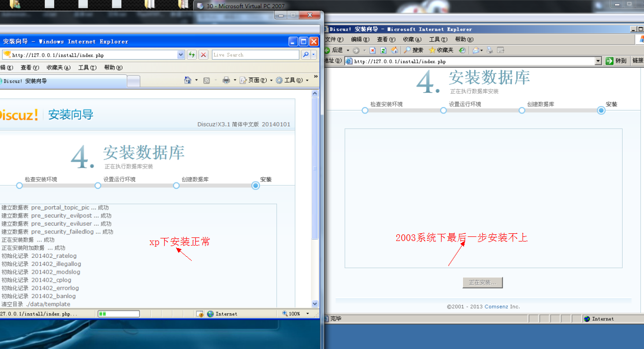The width and height of the screenshot is (644, 349).
Task: Click log line 201402_ratelog
Action: (x=39, y=256)
